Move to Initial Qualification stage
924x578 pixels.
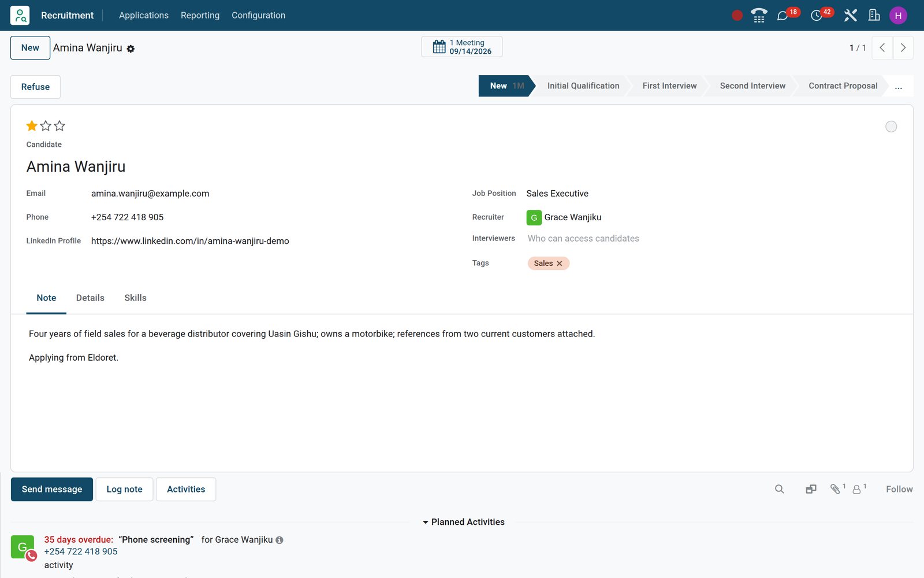click(583, 86)
